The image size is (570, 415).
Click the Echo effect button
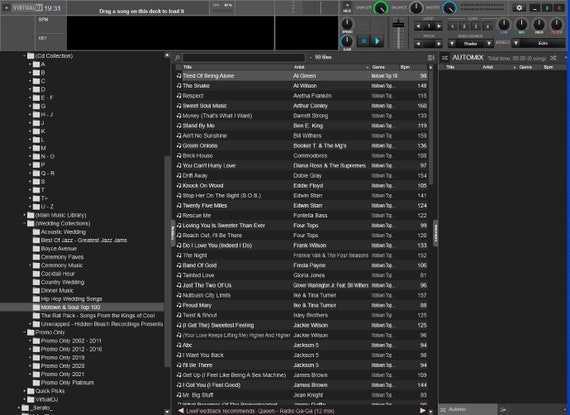pos(543,43)
